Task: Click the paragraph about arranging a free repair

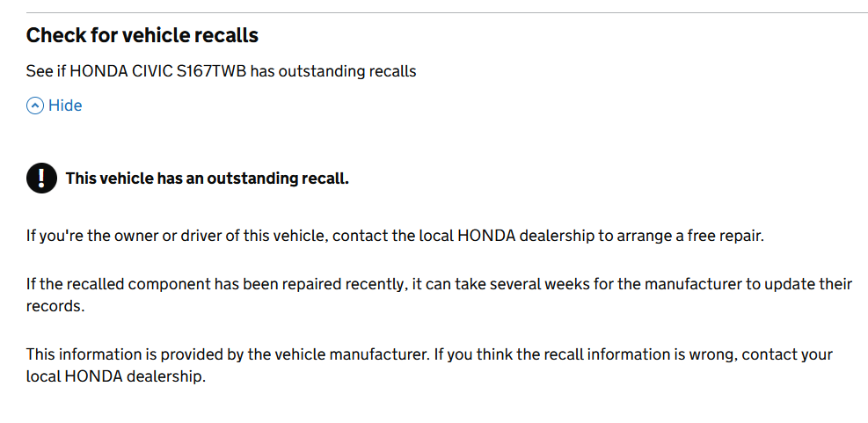Action: click(395, 237)
